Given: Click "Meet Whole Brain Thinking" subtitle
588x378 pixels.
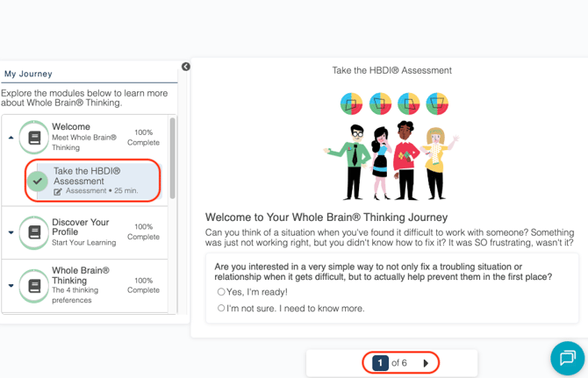Looking at the screenshot, I should (84, 142).
